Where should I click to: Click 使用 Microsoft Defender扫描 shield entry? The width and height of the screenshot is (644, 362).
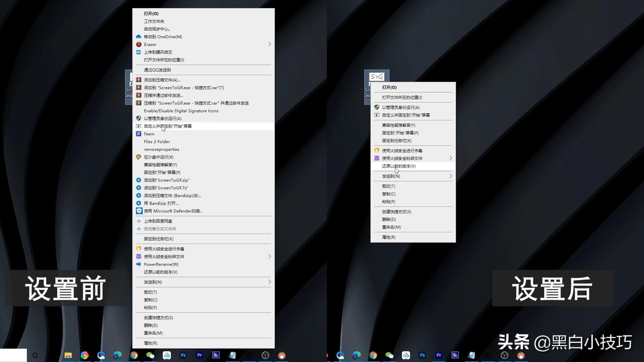point(173,211)
